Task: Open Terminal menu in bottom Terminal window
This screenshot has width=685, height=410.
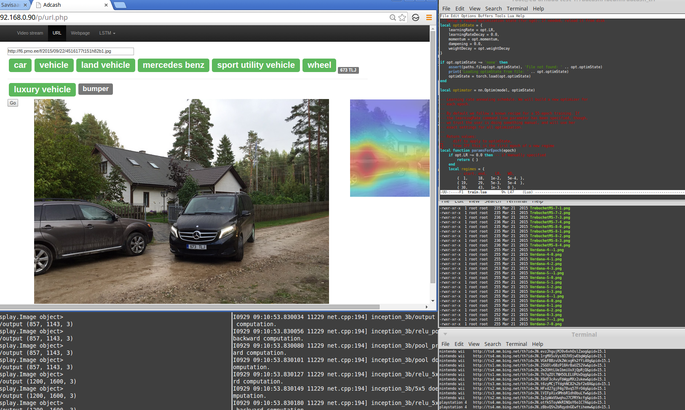Action: 516,344
